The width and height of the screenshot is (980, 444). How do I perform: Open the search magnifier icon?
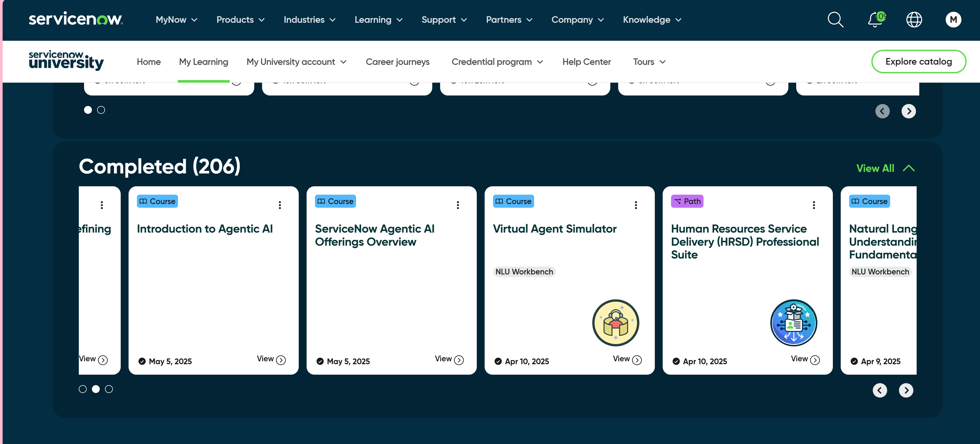tap(835, 20)
